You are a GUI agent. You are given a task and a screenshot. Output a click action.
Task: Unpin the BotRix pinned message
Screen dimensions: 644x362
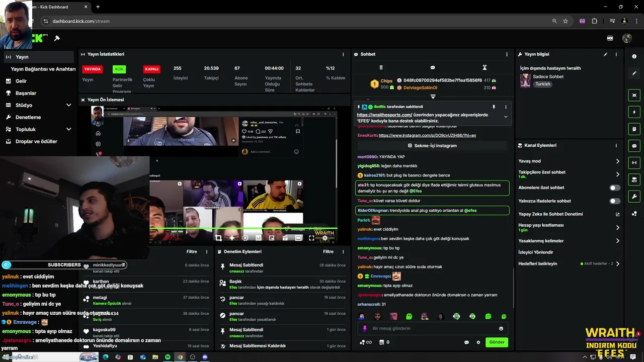point(494,107)
